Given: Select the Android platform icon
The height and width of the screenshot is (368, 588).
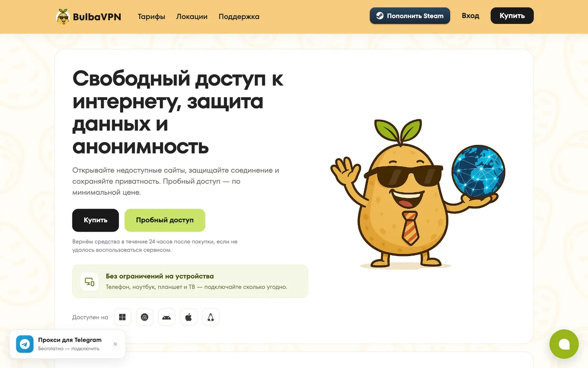Looking at the screenshot, I should tap(167, 317).
